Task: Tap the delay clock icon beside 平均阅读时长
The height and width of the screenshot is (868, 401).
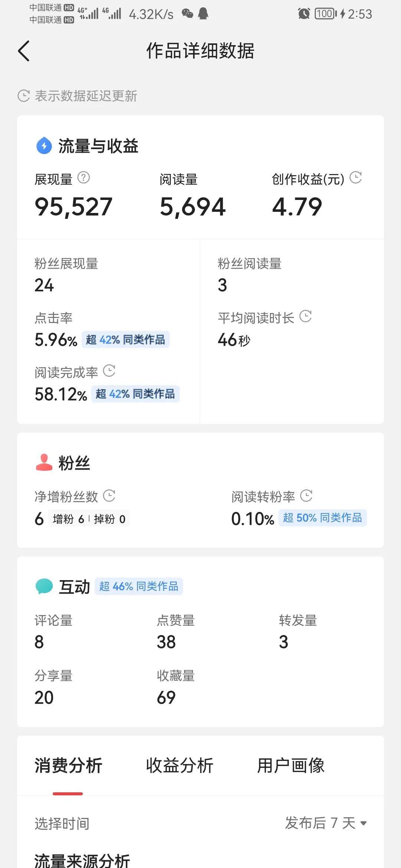Action: coord(306,316)
